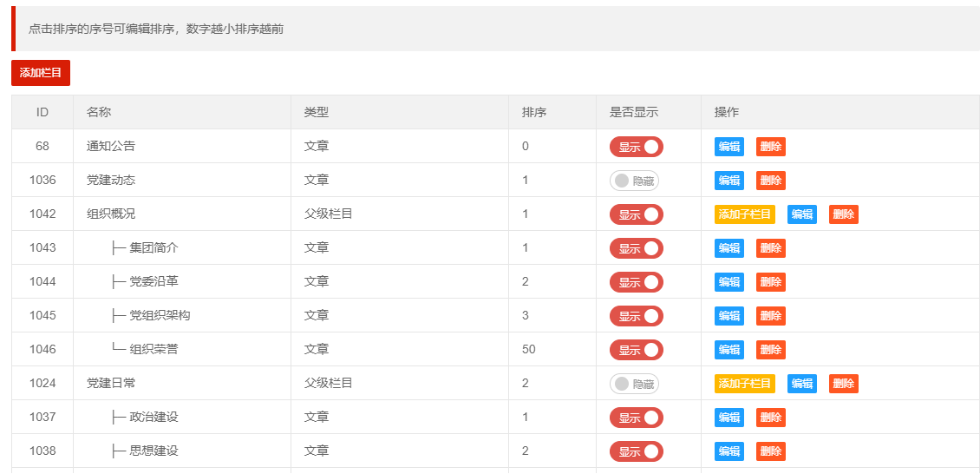The width and height of the screenshot is (980, 474).
Task: Turn on display for 党建日常
Action: 634,384
